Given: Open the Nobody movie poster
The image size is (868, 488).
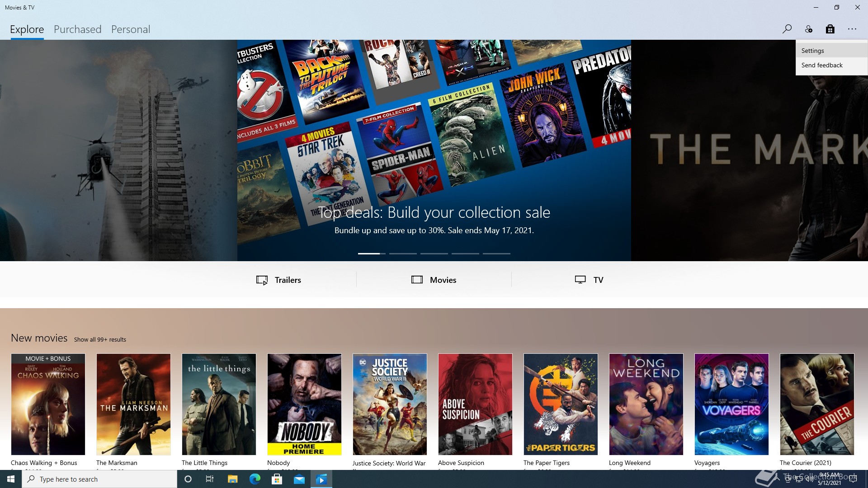Looking at the screenshot, I should click(304, 404).
